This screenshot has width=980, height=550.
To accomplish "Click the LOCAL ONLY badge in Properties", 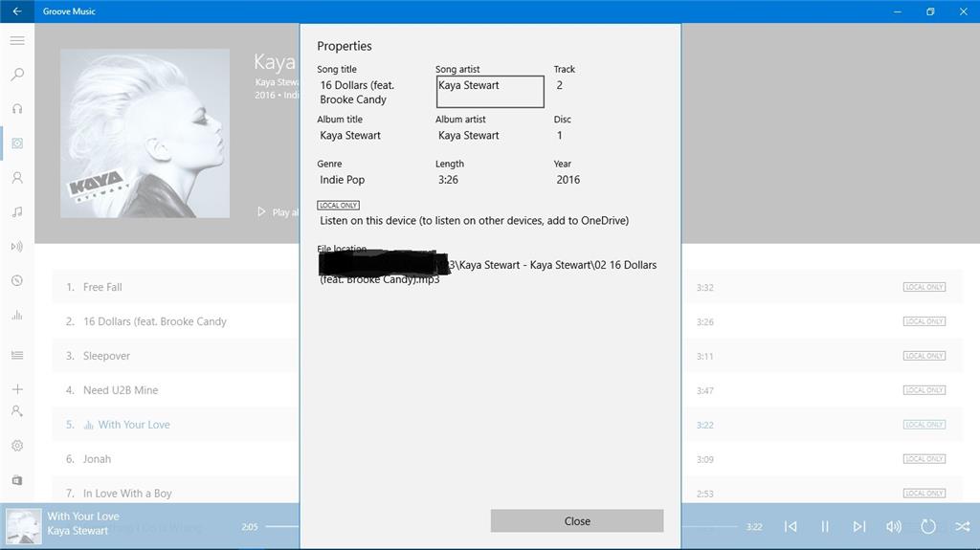I will tap(338, 205).
